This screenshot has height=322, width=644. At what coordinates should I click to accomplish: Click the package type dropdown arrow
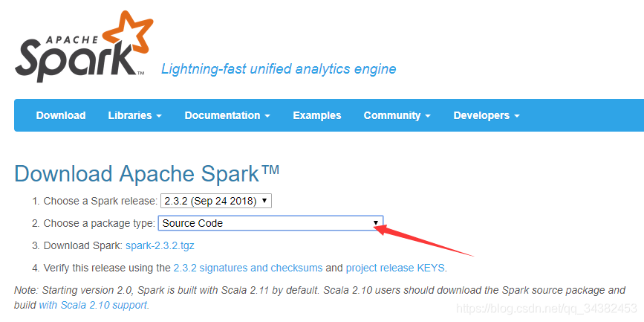[375, 223]
